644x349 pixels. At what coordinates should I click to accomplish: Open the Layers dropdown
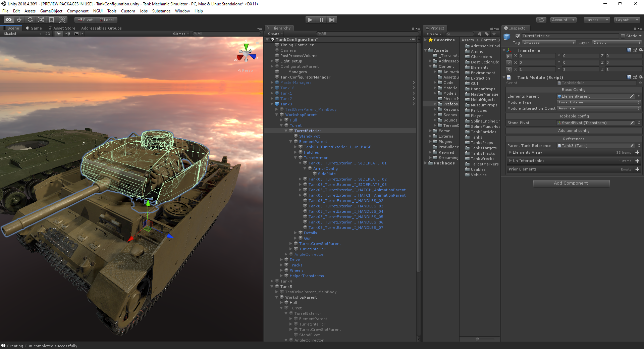596,20
